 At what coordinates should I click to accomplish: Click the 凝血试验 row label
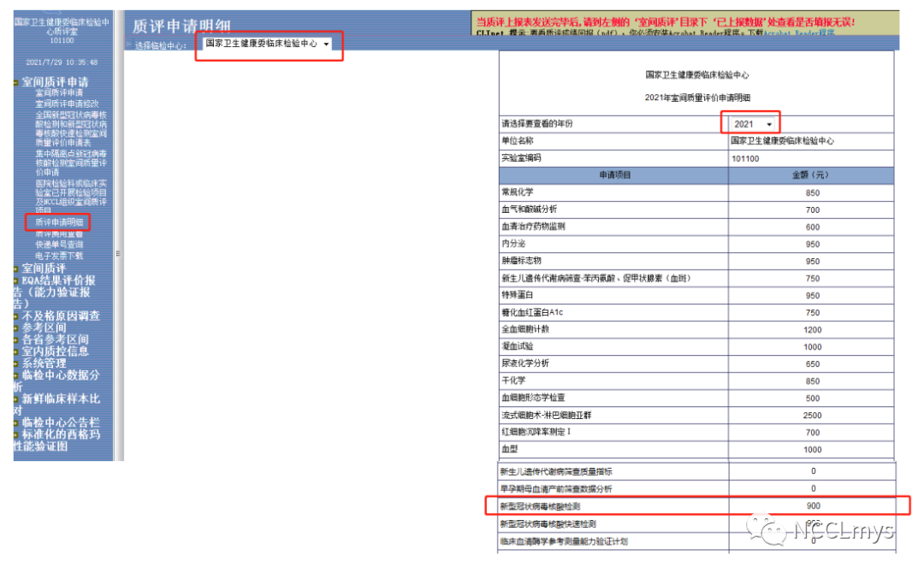coord(518,346)
